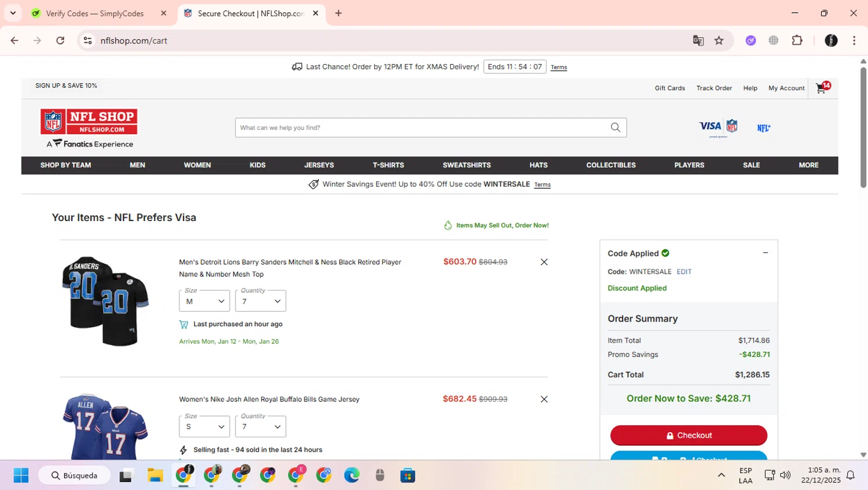
Task: Close the Secure Checkout NFLShop tab
Action: point(315,13)
